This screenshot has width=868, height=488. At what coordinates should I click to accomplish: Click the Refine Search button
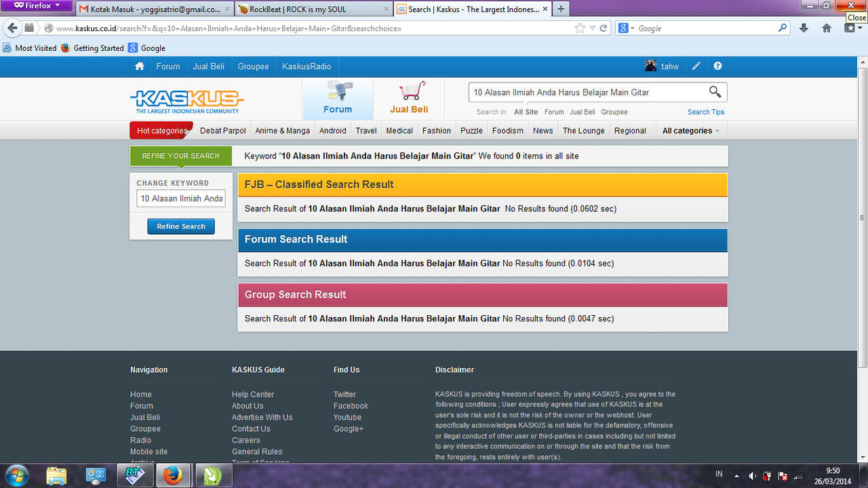pyautogui.click(x=181, y=226)
